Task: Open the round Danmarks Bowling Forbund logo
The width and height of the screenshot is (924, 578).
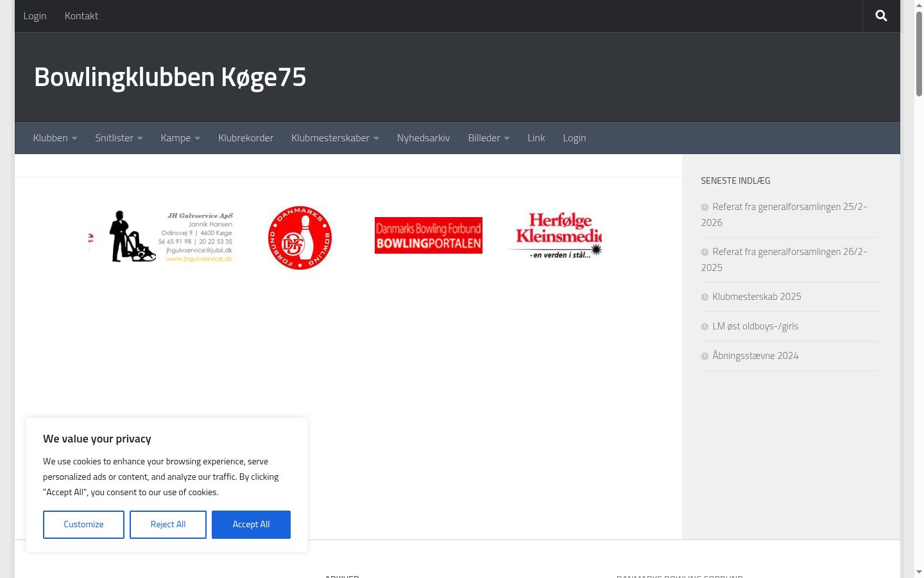Action: [300, 238]
